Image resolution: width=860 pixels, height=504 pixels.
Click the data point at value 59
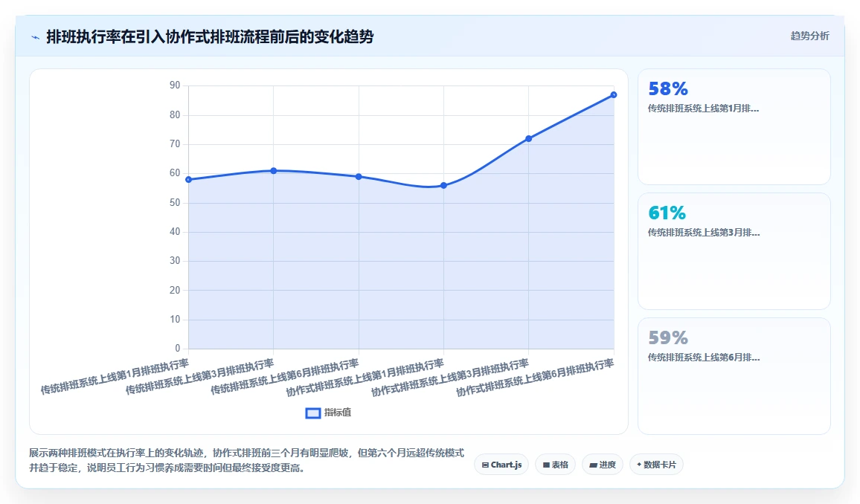pyautogui.click(x=359, y=177)
